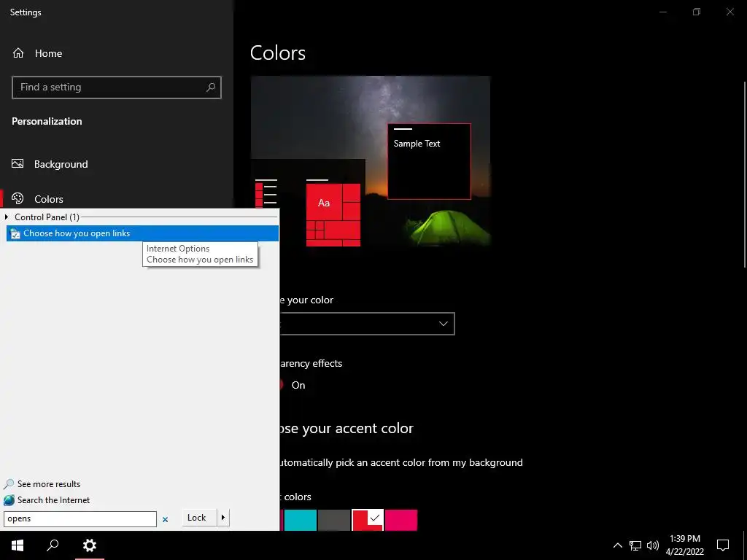This screenshot has height=560, width=747.
Task: Click the Background picture icon
Action: pos(18,164)
